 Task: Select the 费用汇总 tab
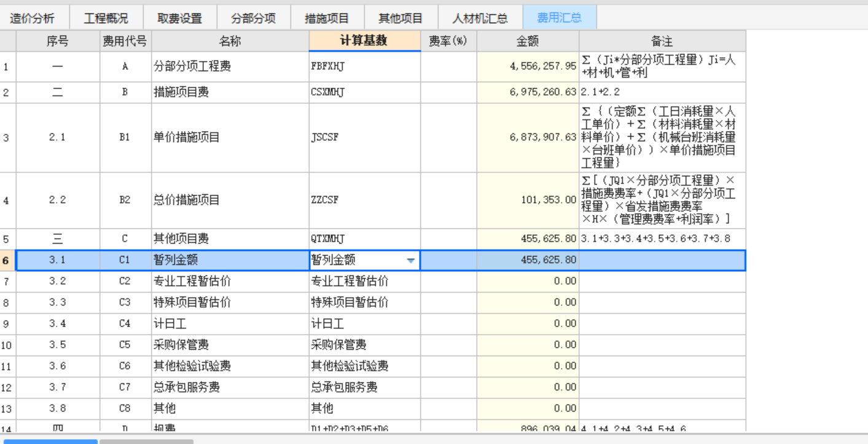[x=559, y=18]
